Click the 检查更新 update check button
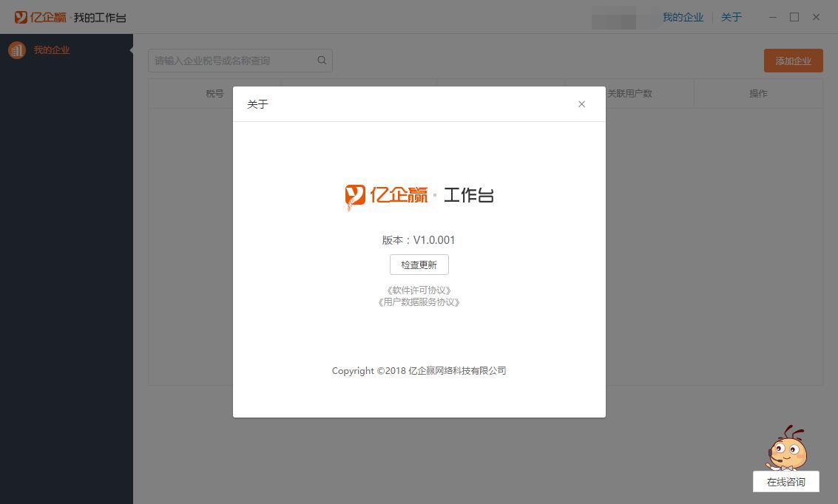838x504 pixels. click(419, 264)
